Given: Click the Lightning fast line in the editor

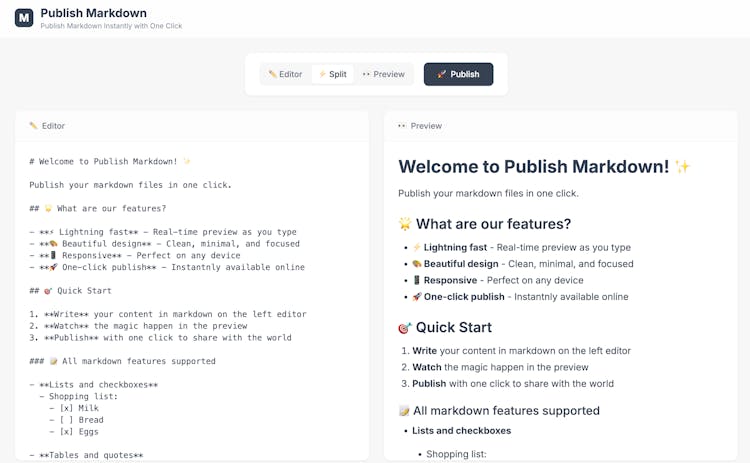Looking at the screenshot, I should click(163, 232).
